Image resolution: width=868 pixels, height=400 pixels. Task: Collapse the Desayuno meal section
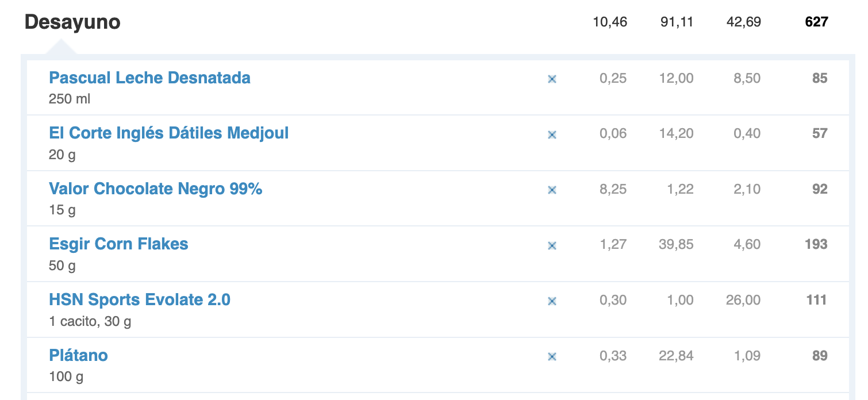[72, 22]
